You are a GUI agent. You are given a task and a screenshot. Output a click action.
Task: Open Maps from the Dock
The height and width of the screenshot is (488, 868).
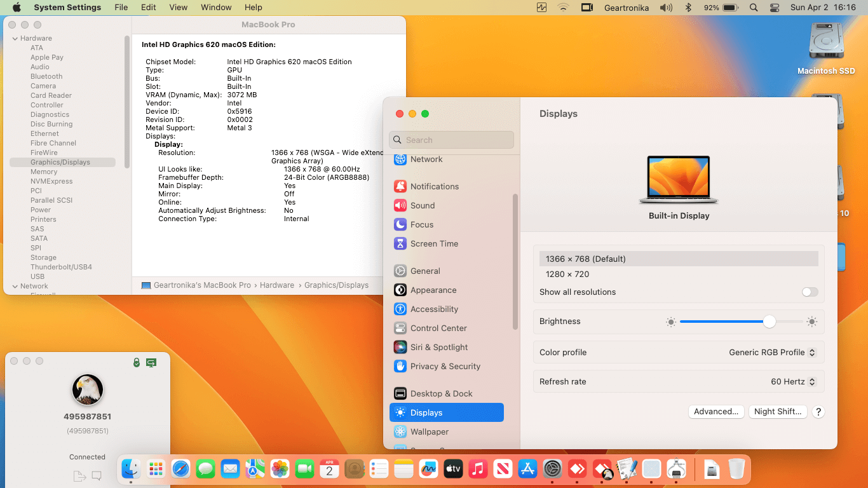(x=255, y=469)
